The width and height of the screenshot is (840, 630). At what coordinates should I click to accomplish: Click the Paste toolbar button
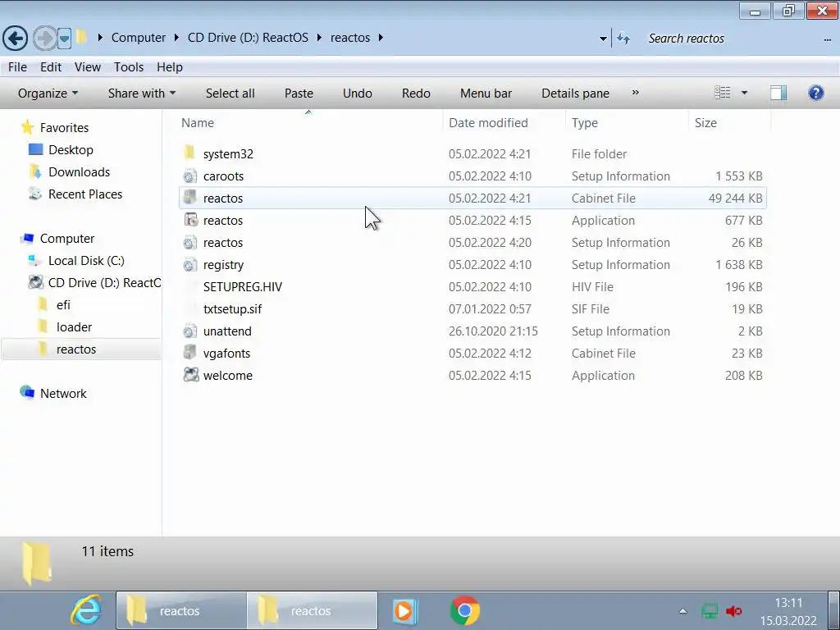pyautogui.click(x=299, y=94)
